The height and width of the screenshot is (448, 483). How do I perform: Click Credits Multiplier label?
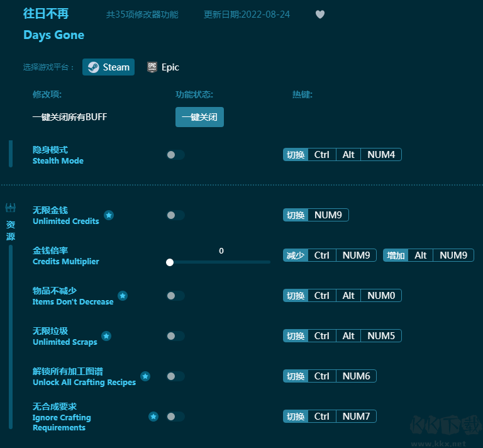click(x=66, y=262)
